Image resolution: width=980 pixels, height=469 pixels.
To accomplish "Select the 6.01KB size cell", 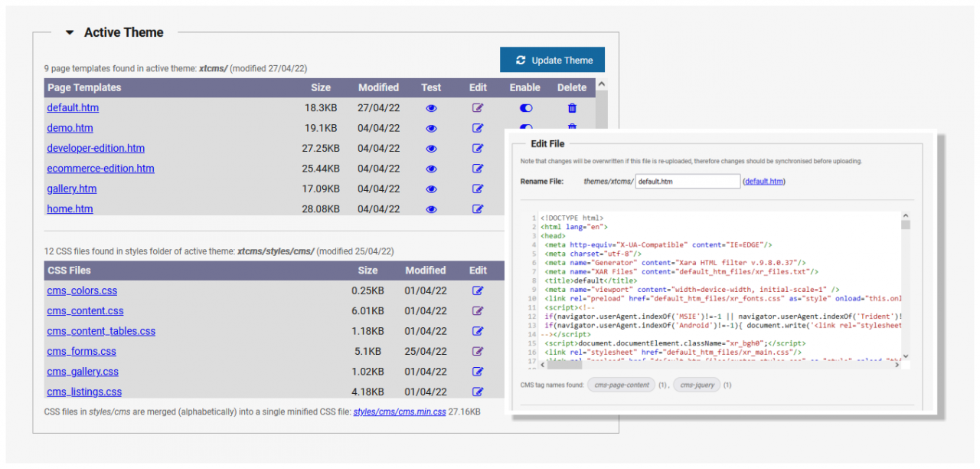I will 367,311.
